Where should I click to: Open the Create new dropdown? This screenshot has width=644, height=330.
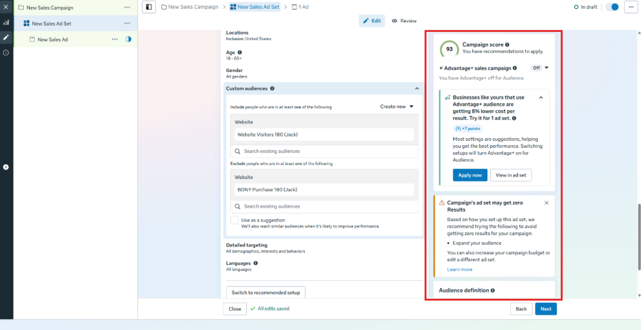pos(396,106)
